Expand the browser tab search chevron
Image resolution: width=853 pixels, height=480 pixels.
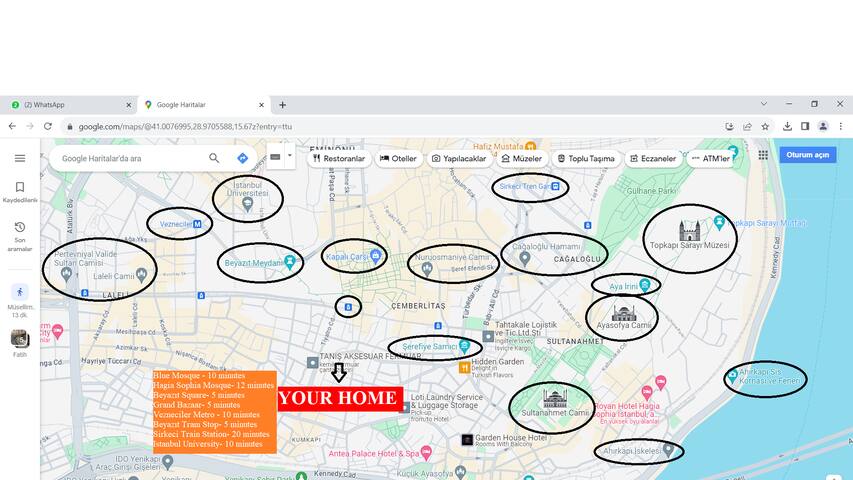764,104
